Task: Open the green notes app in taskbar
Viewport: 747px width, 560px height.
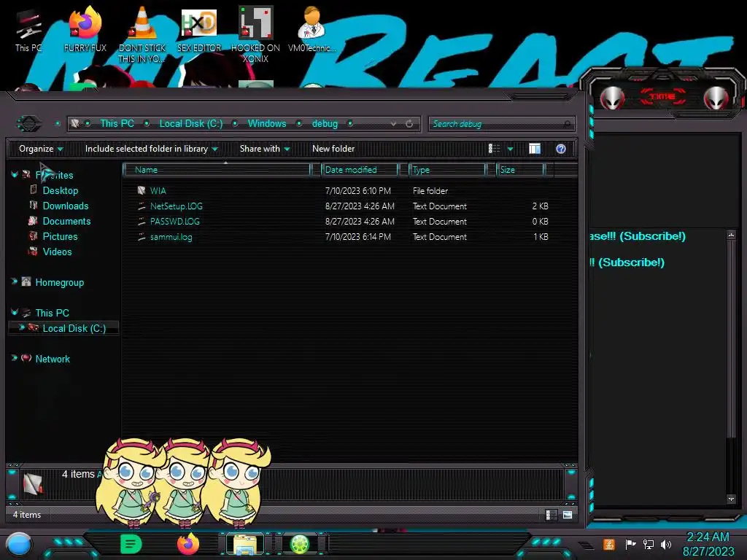Action: pos(131,544)
